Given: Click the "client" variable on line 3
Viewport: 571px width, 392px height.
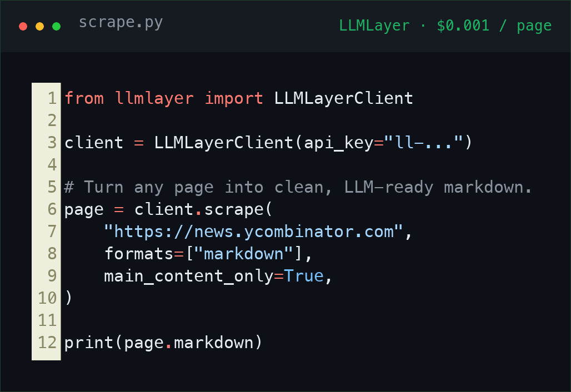Looking at the screenshot, I should (94, 143).
